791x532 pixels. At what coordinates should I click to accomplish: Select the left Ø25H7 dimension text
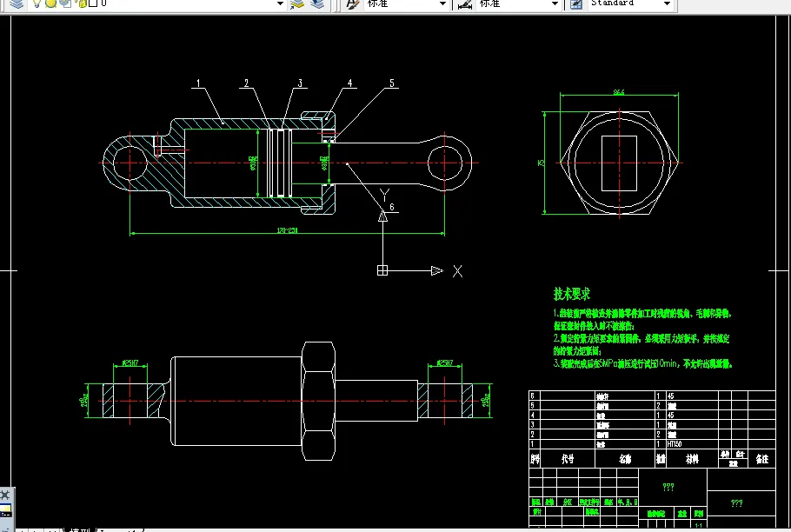[x=130, y=363]
